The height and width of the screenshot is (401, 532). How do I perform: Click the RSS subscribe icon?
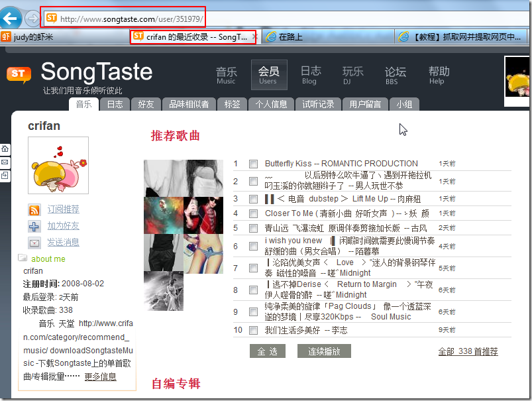pyautogui.click(x=34, y=210)
